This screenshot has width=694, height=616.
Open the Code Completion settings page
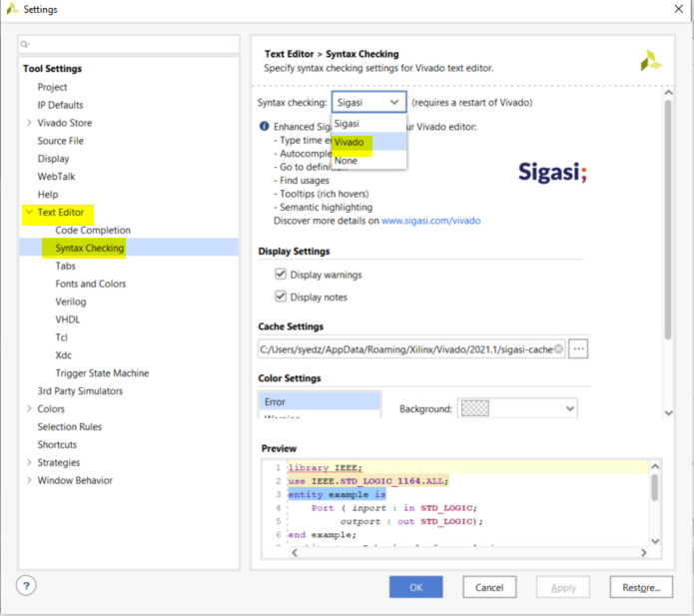click(92, 231)
